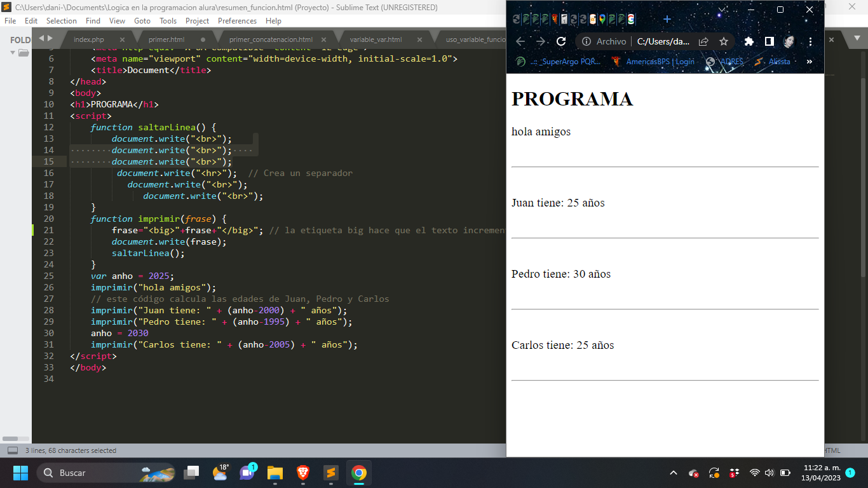Open Preferences menu

[237, 20]
